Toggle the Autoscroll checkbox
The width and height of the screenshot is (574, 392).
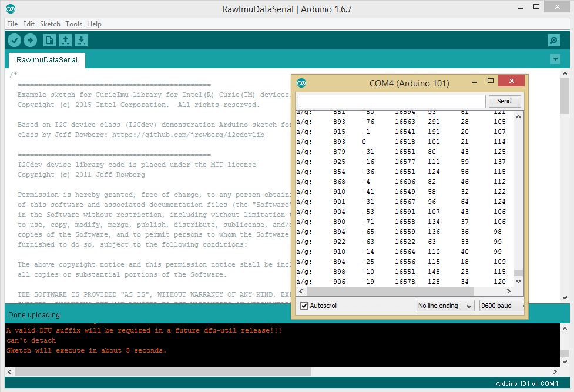[x=304, y=306]
